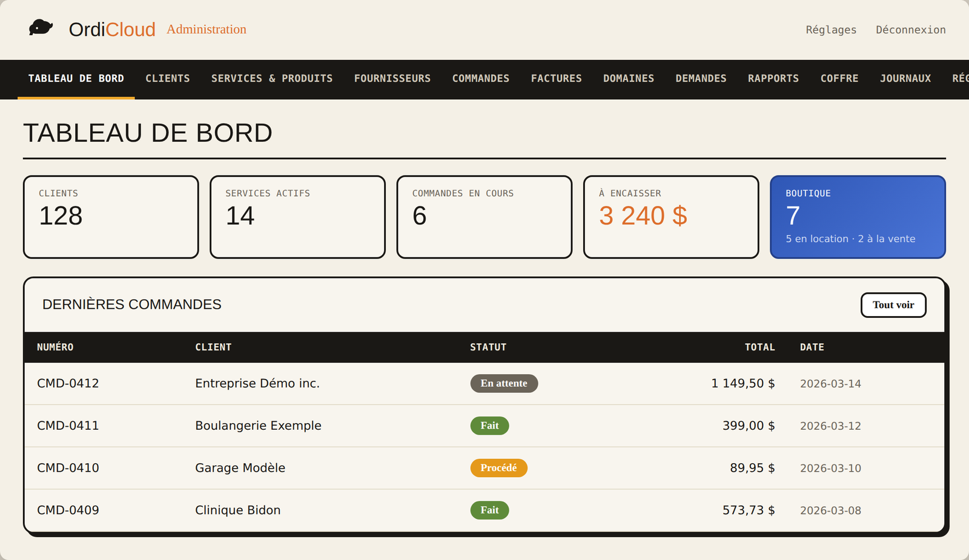
Task: Open the Coffre section
Action: 839,79
